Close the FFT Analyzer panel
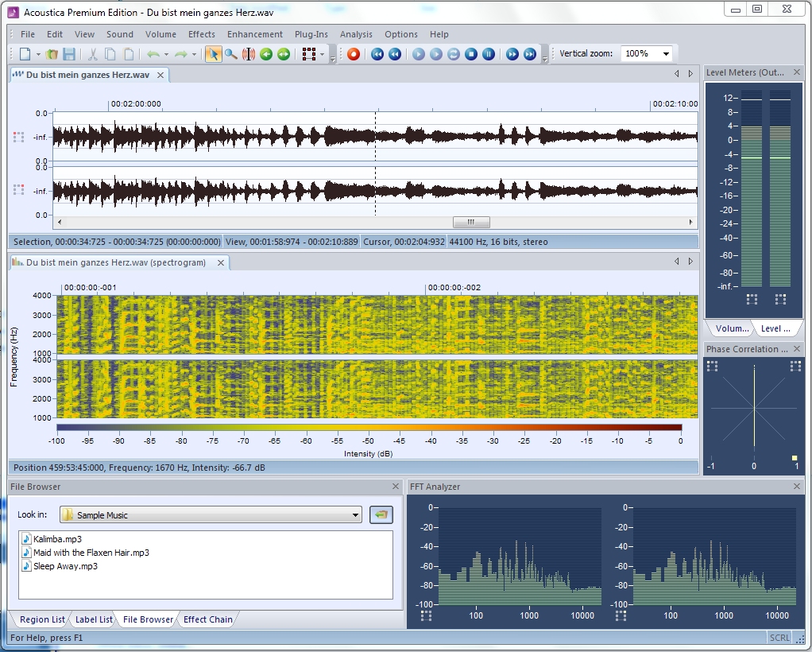Image resolution: width=812 pixels, height=652 pixels. pyautogui.click(x=797, y=487)
